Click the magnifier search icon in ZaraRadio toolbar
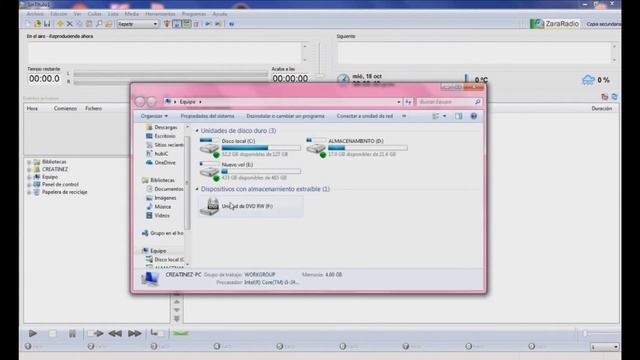Image resolution: width=640 pixels, height=360 pixels. point(99,24)
